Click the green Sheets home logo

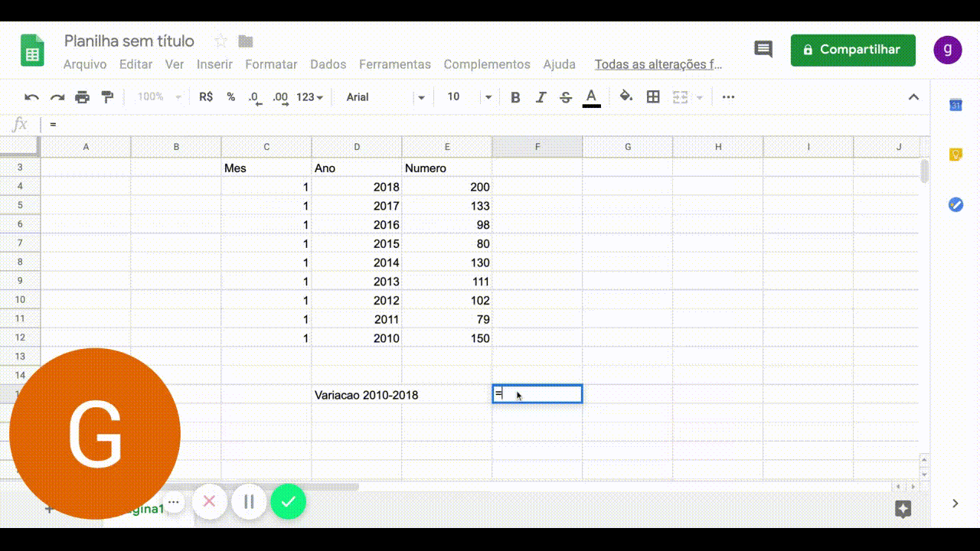pos(32,51)
